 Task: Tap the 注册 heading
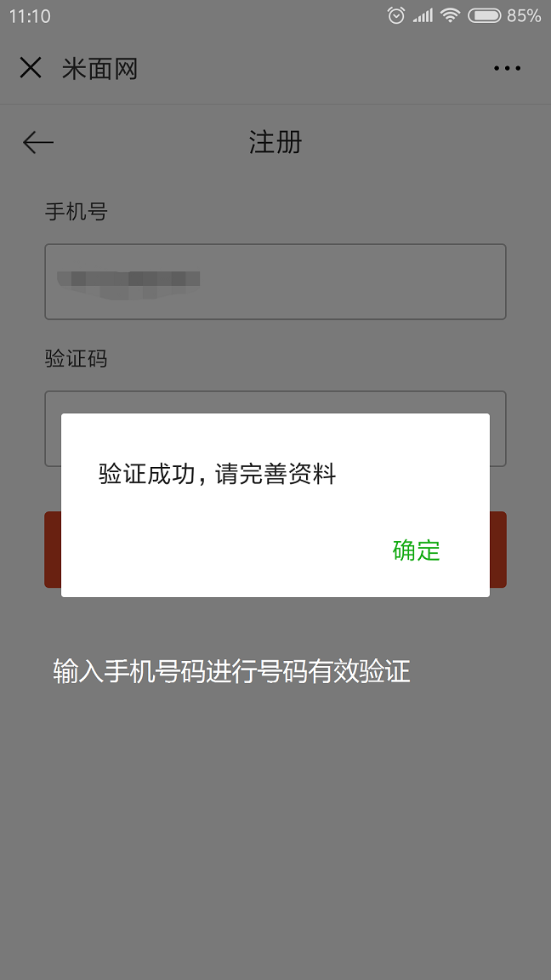click(275, 143)
